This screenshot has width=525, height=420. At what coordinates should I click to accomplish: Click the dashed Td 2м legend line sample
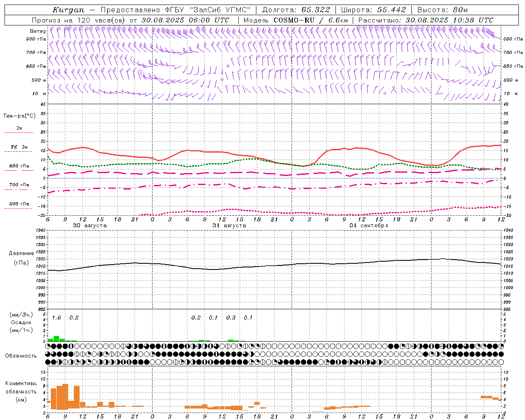click(18, 152)
